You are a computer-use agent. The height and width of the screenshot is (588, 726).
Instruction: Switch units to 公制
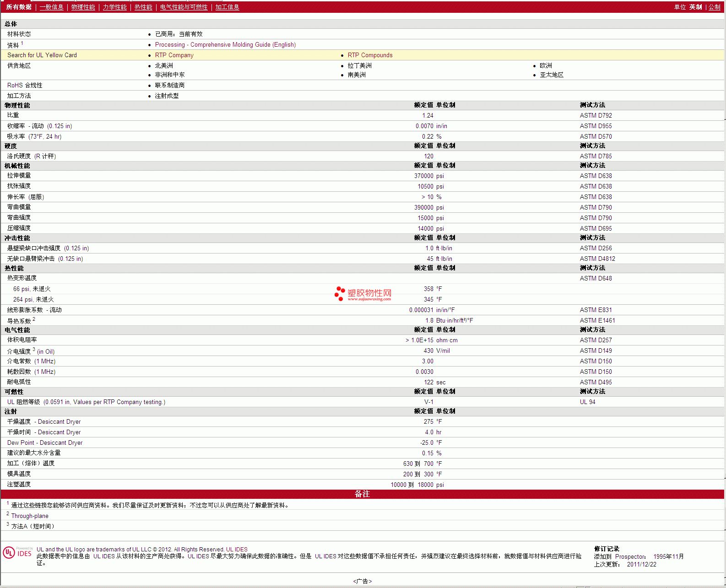(x=715, y=7)
